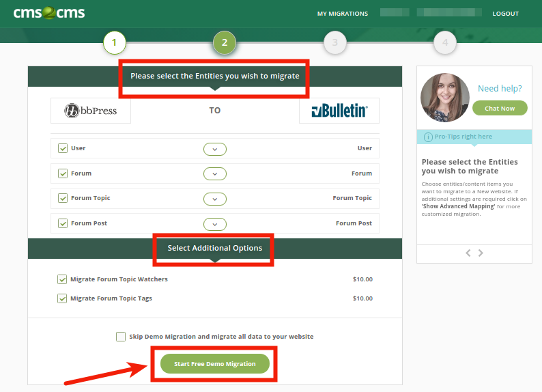
Task: Click the target Forum Topic label
Action: [352, 198]
